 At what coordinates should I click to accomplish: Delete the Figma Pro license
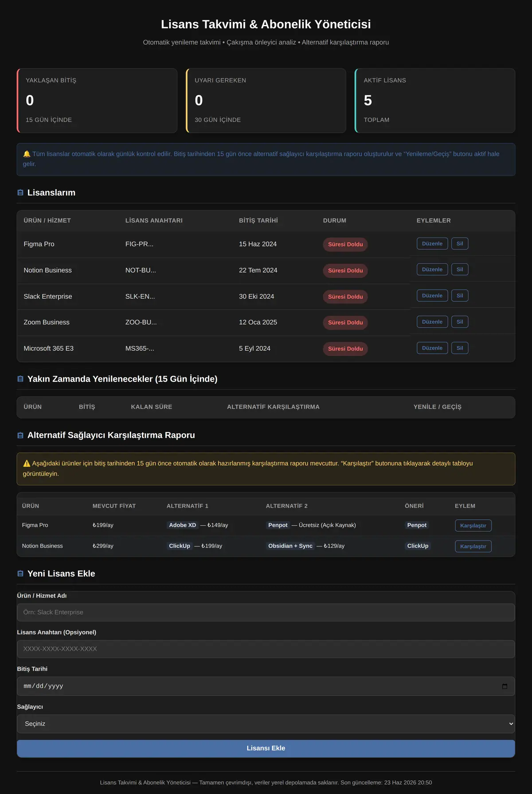pos(460,244)
